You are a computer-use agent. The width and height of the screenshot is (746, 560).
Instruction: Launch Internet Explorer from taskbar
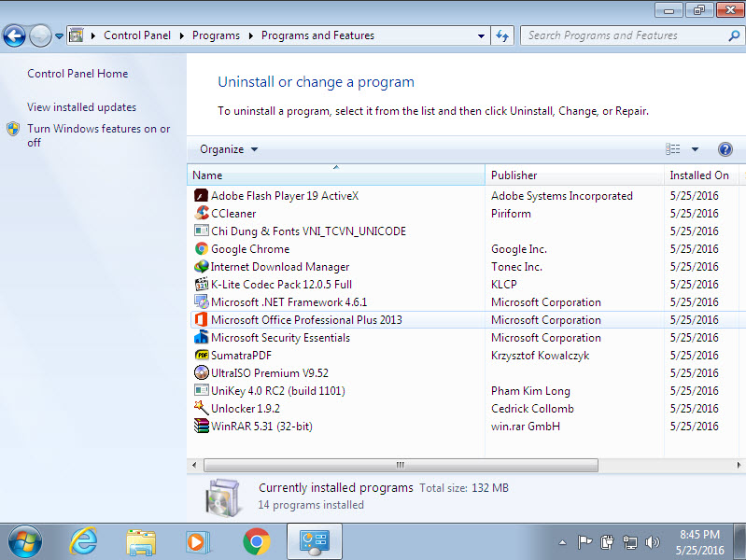84,541
